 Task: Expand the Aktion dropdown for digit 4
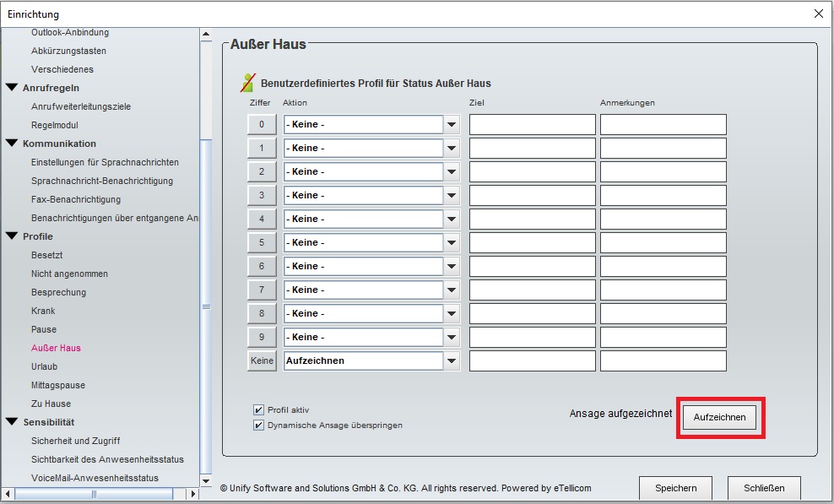click(x=452, y=219)
